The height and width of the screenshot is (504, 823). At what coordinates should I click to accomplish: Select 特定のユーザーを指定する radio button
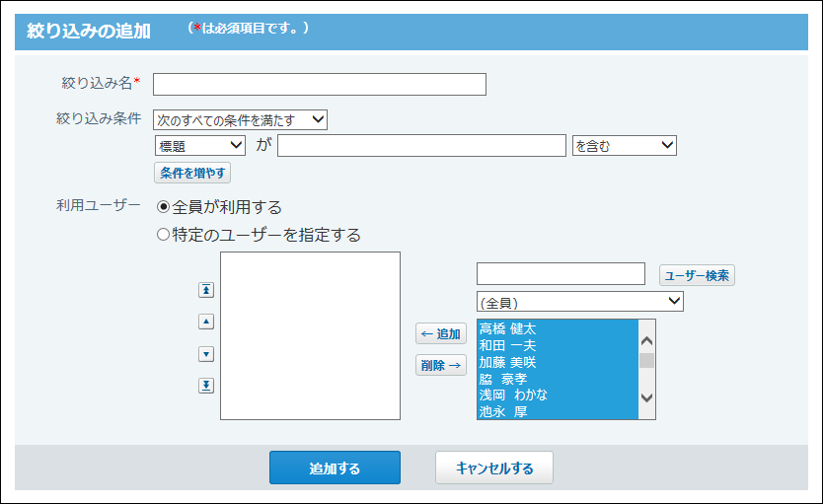click(x=163, y=235)
